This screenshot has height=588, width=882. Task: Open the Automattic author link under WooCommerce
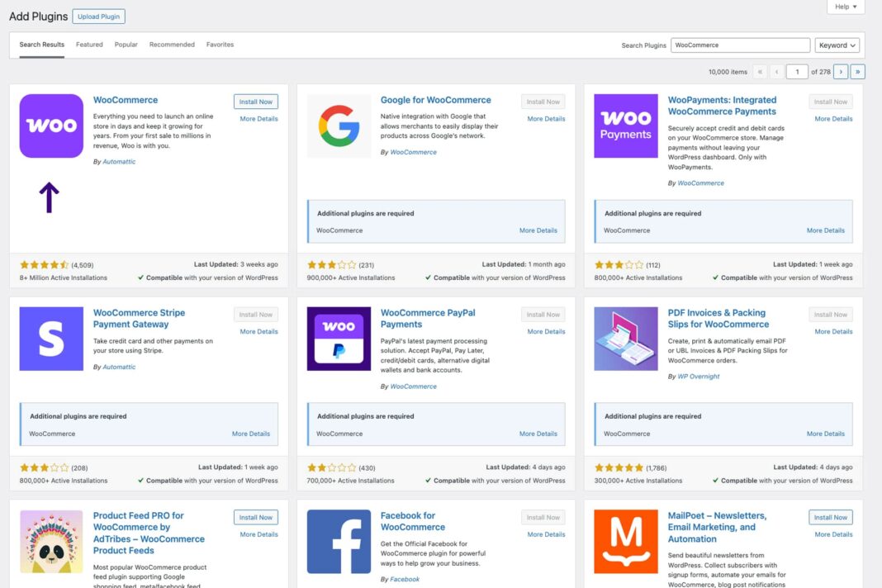tap(119, 162)
